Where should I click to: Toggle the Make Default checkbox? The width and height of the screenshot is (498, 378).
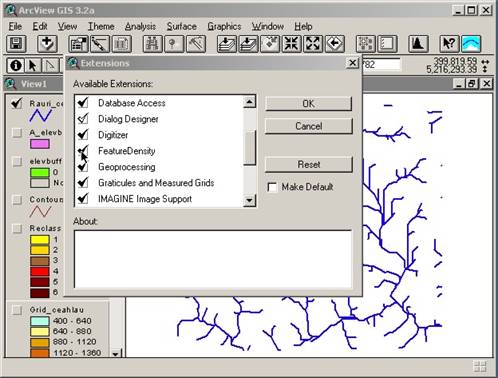pos(272,187)
